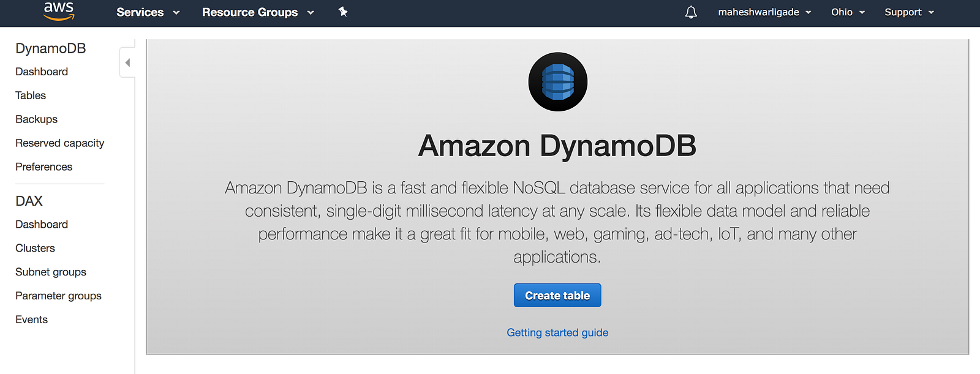
Task: Navigate to Reserved capacity
Action: (60, 143)
